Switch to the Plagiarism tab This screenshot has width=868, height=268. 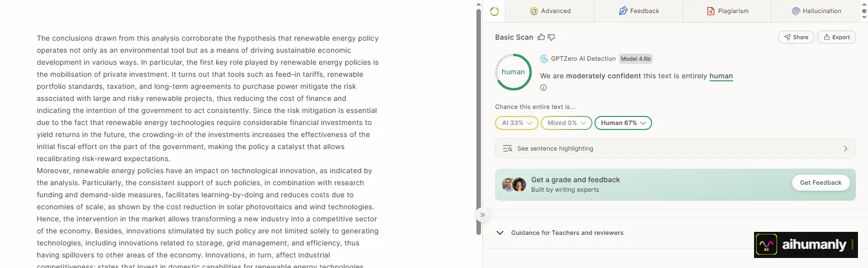[727, 11]
